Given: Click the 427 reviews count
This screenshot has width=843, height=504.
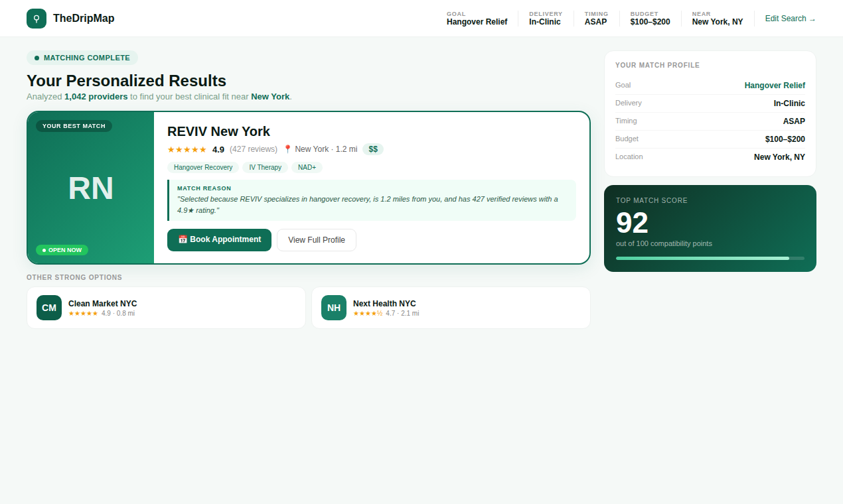Looking at the screenshot, I should (x=254, y=149).
